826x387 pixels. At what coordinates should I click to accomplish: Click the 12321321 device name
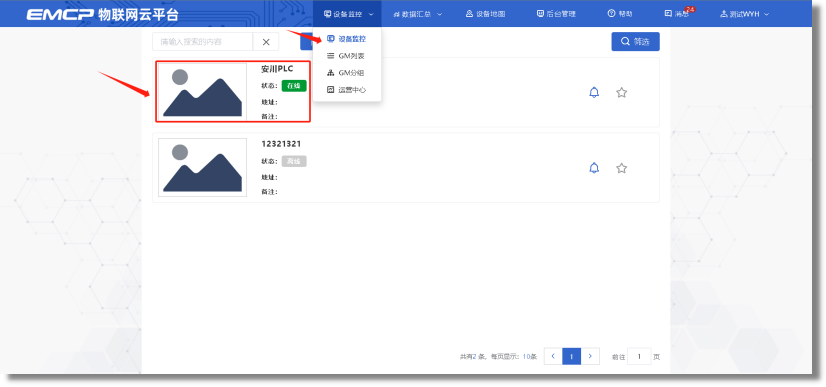click(x=281, y=144)
